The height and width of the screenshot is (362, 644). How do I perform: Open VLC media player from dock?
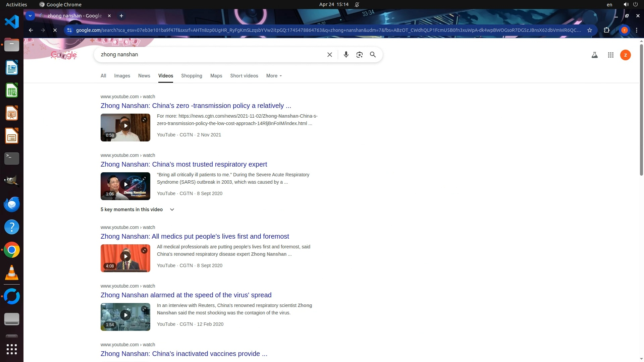pos(12,273)
